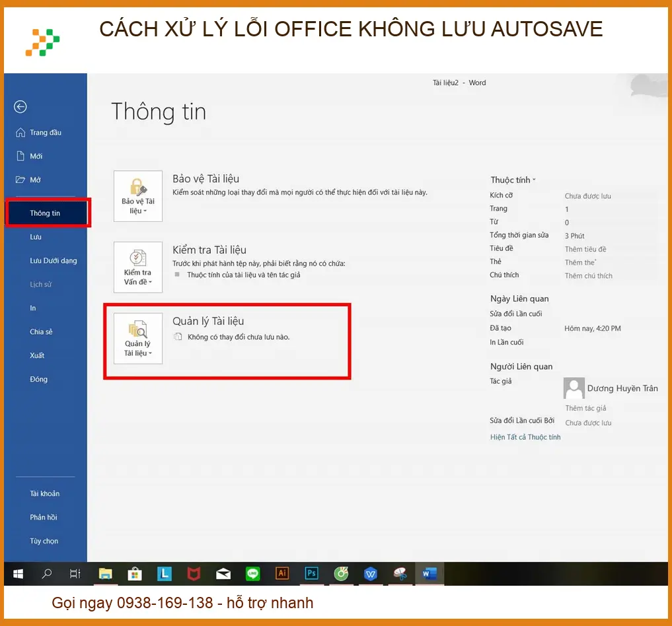Viewport: 672px width, 626px height.
Task: Click Thêm tiêu đề title field
Action: [x=585, y=249]
